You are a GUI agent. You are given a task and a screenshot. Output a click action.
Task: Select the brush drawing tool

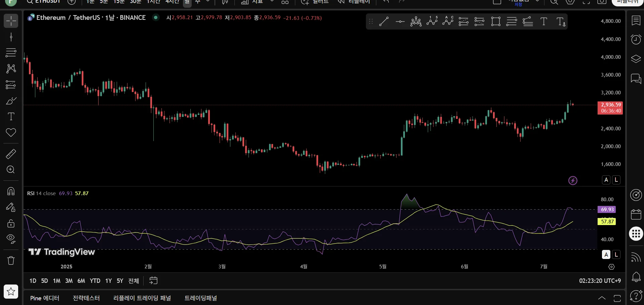pos(11,101)
